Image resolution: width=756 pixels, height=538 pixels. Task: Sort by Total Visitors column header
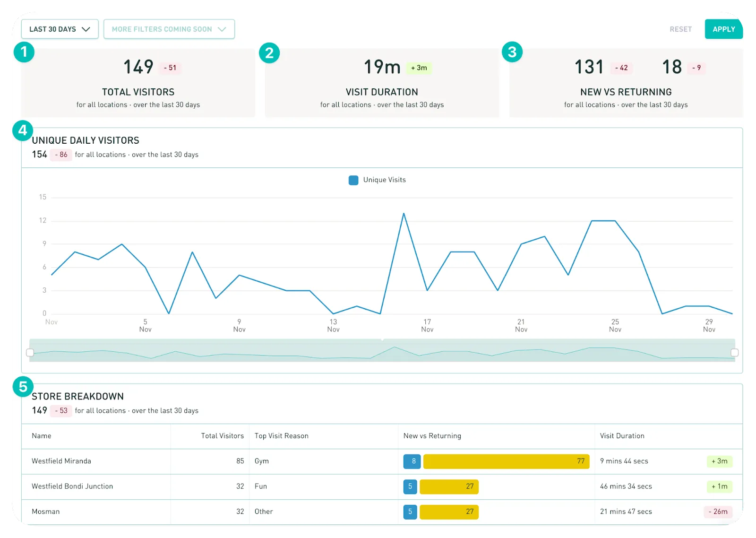pos(223,436)
